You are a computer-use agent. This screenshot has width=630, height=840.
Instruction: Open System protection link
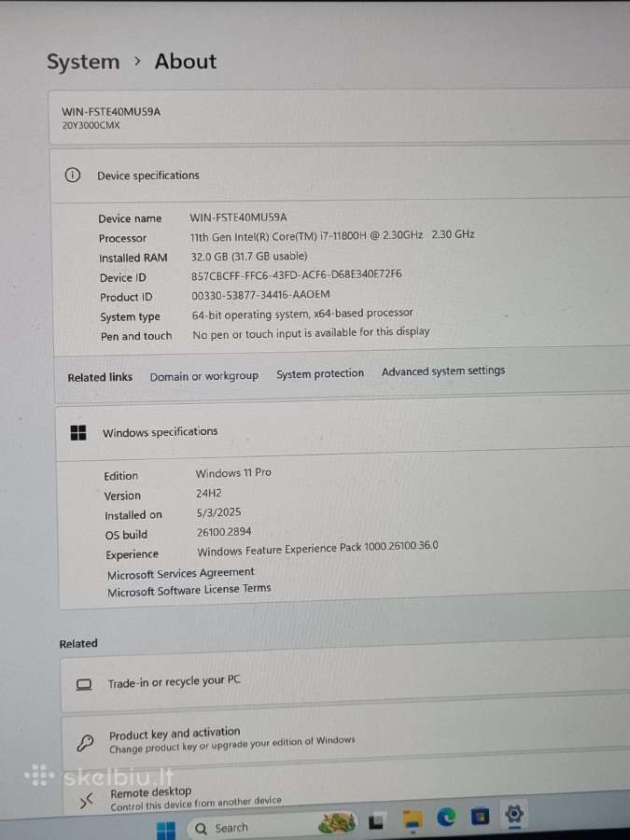[320, 373]
